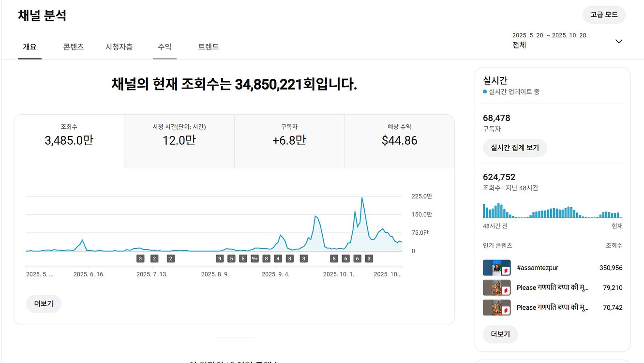Click the 48-hour views bar graph
This screenshot has height=363, width=644.
pyautogui.click(x=552, y=212)
